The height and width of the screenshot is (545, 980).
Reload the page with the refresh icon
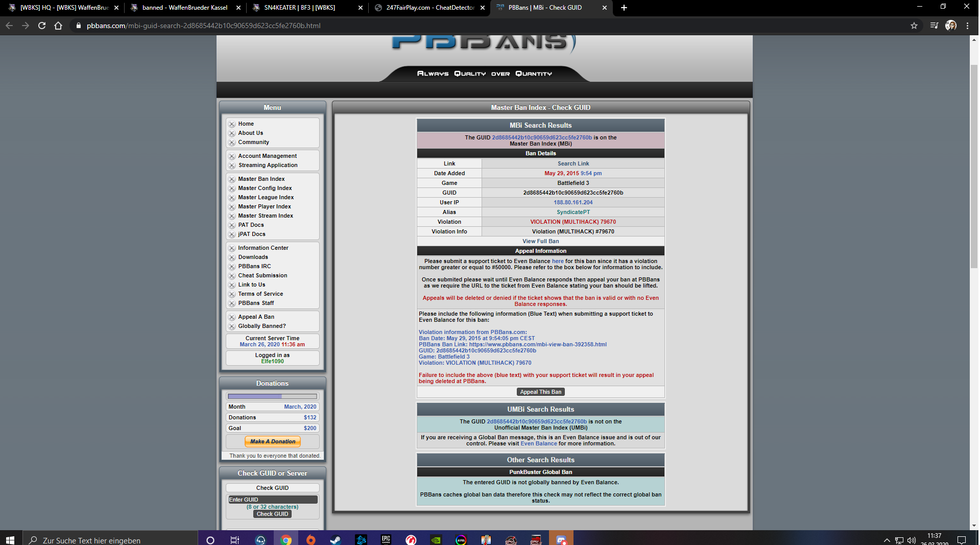[x=42, y=26]
